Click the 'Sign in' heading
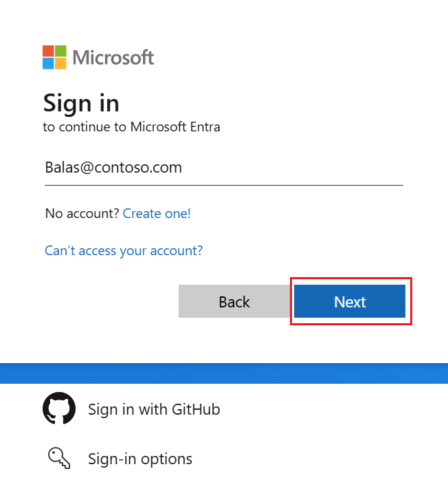This screenshot has height=480, width=448. point(81,103)
